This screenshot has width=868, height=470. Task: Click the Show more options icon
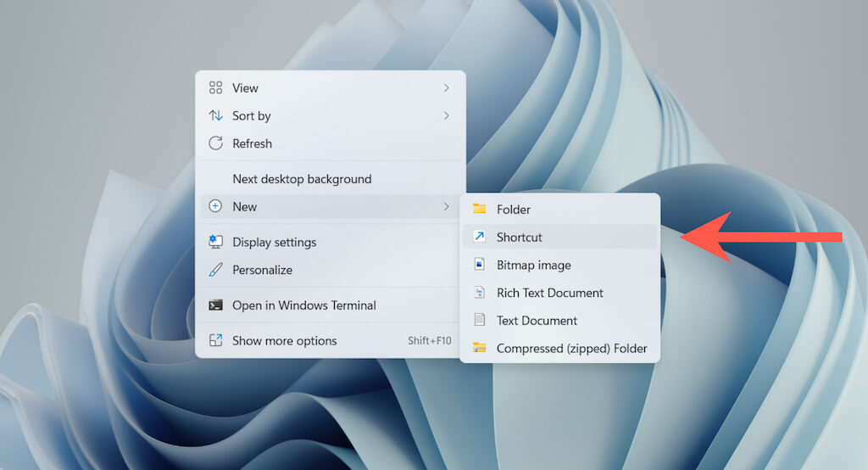click(x=215, y=340)
